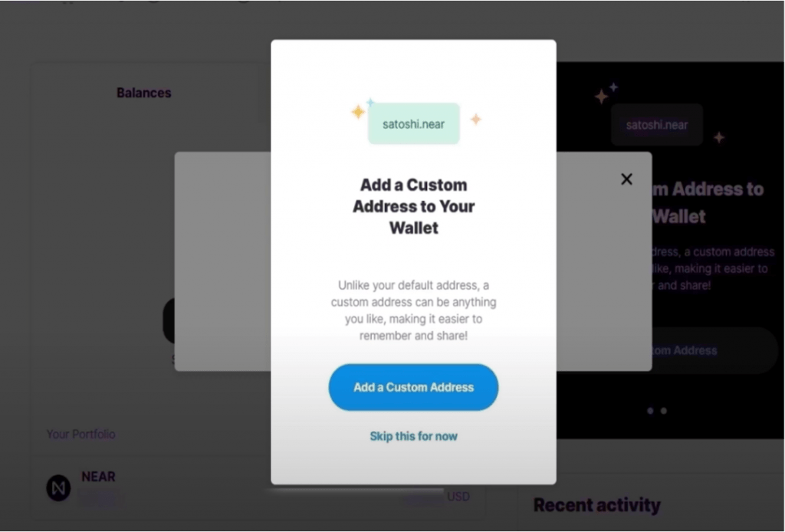
Task: Click the small blue sparkle in dark banner
Action: [x=613, y=87]
